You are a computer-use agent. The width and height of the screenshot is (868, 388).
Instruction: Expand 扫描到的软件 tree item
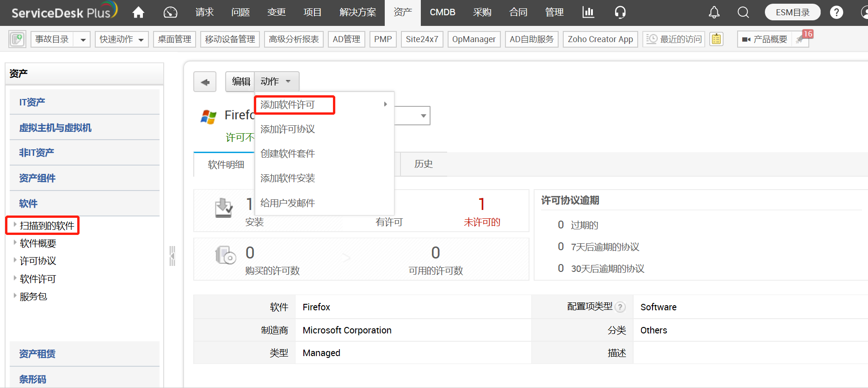(x=15, y=225)
